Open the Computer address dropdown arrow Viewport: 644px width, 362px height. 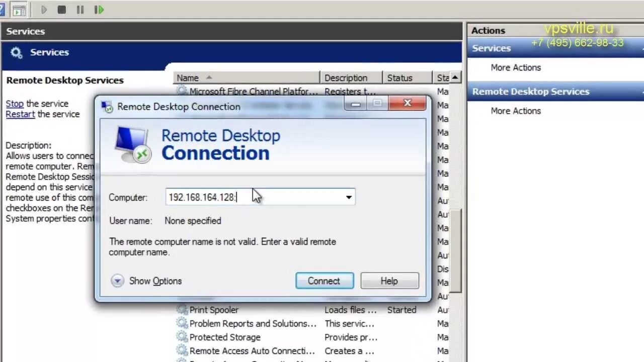pos(349,197)
